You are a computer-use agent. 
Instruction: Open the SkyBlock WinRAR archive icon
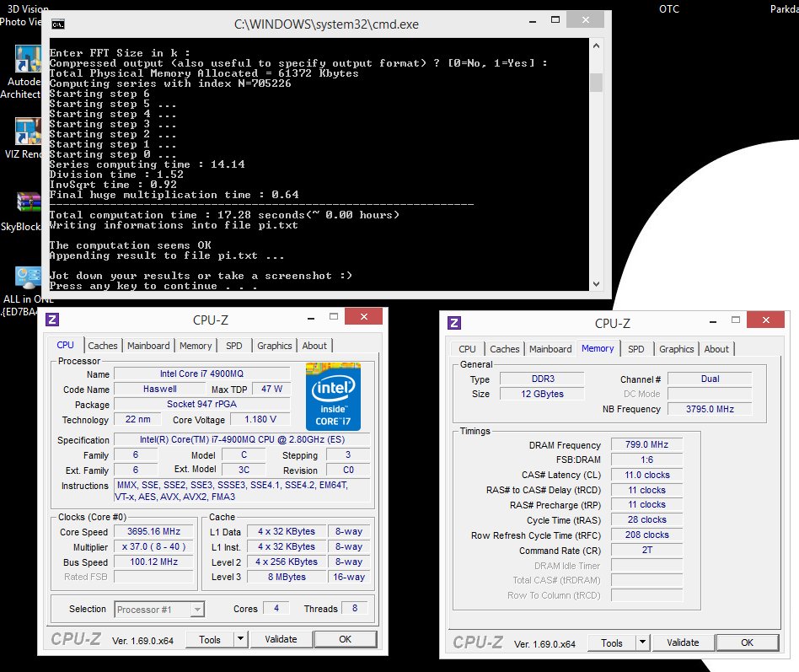click(x=28, y=202)
